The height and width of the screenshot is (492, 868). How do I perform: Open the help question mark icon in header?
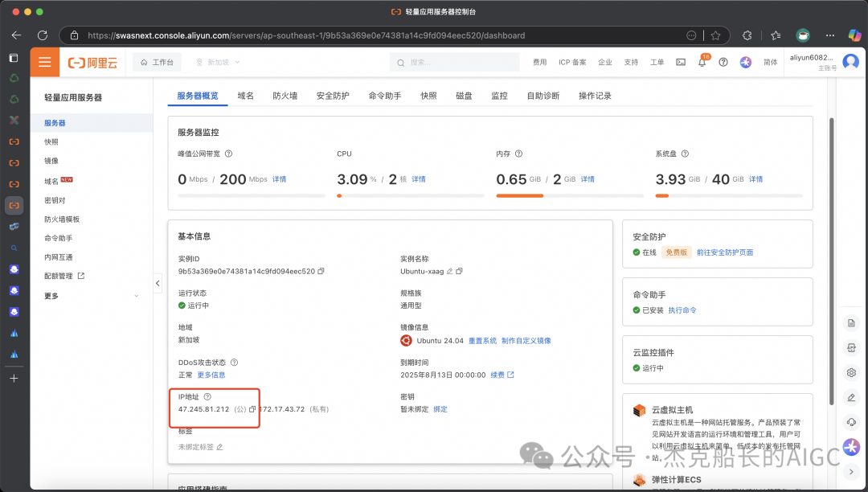point(723,62)
